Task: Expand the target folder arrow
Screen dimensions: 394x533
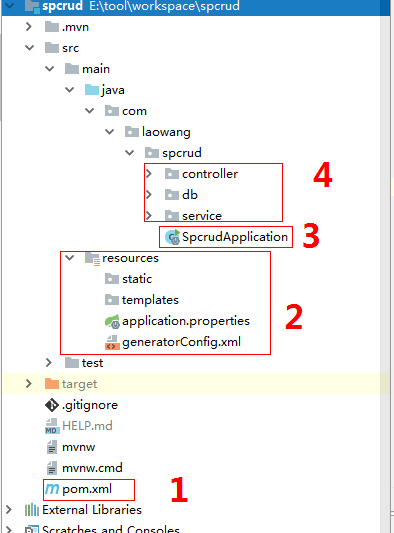Action: 29,384
